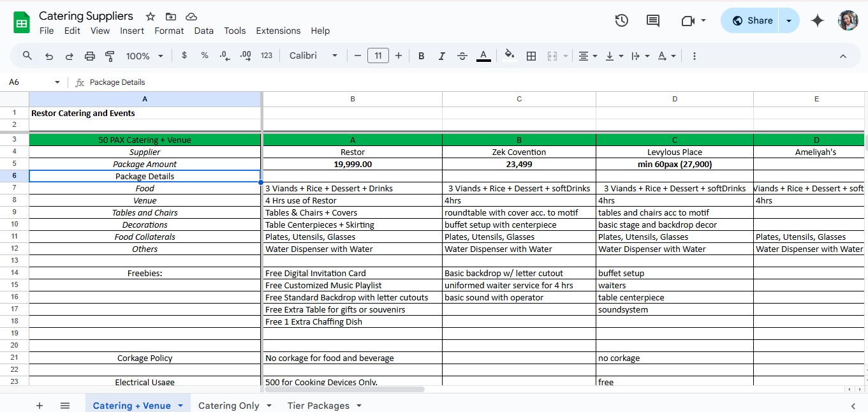Open the zoom 100% dropdown
Viewport: 868px width, 412px height.
pyautogui.click(x=145, y=56)
